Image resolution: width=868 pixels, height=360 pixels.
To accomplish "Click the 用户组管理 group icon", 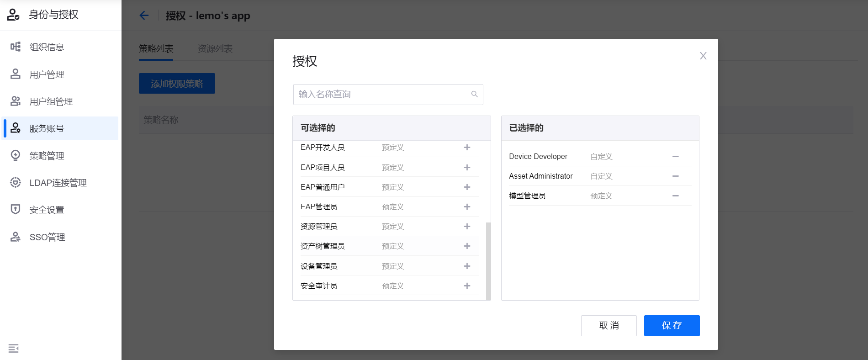I will point(16,101).
